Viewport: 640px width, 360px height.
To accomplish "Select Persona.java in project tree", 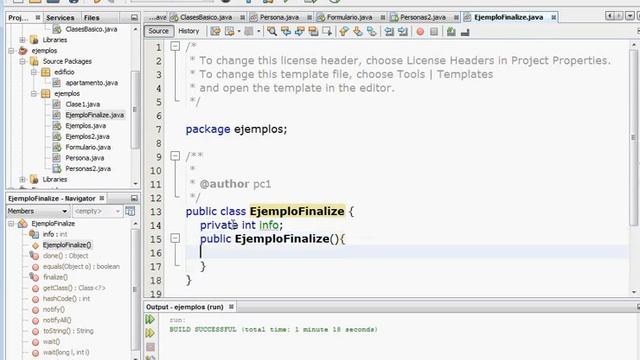I will pos(84,158).
